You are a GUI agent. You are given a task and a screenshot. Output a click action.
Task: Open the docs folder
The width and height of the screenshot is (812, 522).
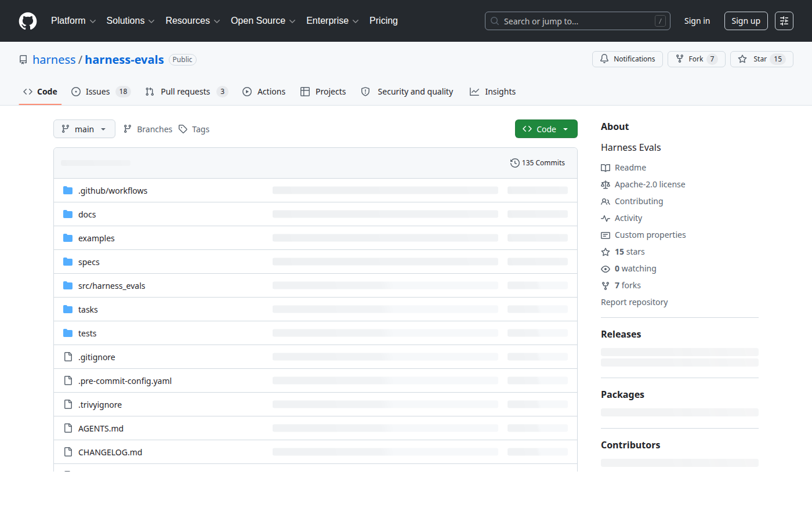(87, 215)
